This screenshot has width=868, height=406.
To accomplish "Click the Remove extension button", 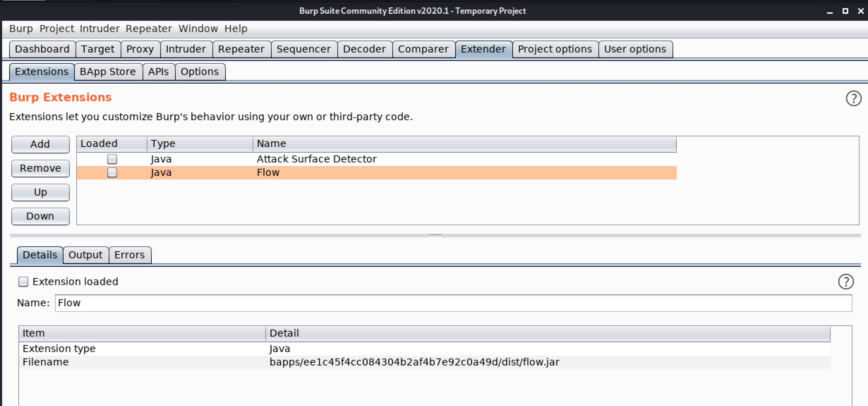I will pyautogui.click(x=40, y=168).
